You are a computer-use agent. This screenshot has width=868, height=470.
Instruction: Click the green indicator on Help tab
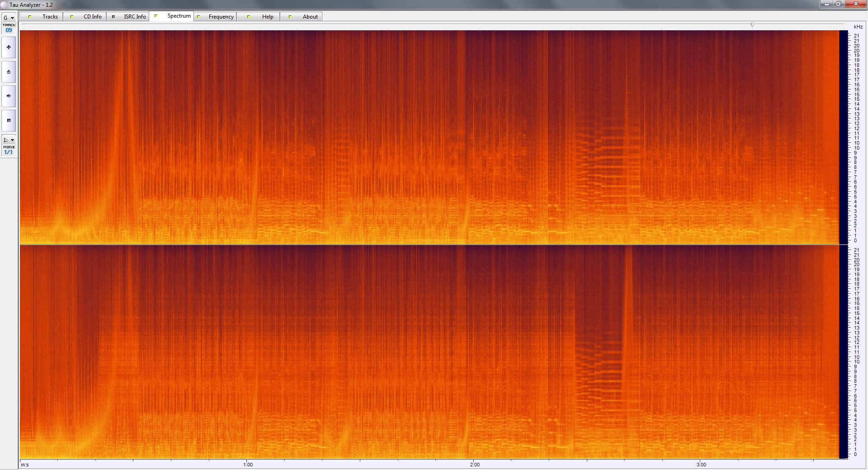coord(249,17)
